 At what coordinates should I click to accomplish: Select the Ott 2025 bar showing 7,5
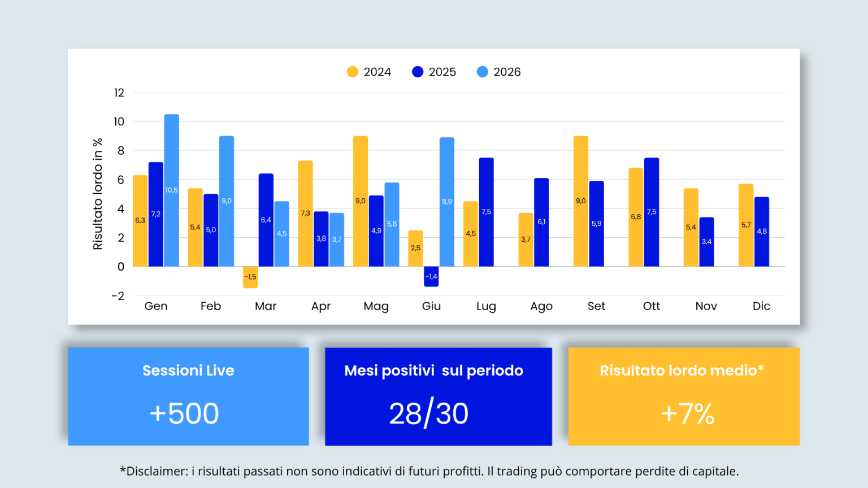(x=652, y=212)
